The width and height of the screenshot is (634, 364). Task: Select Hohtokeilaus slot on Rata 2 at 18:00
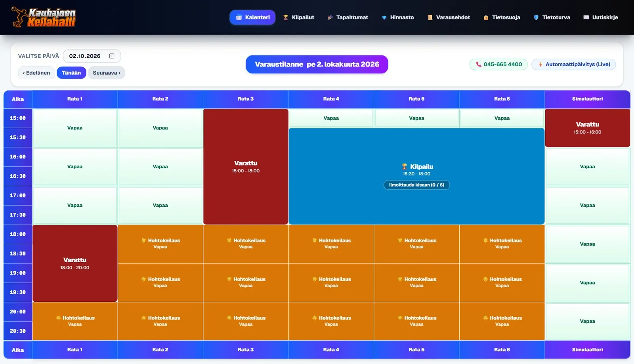tap(160, 244)
